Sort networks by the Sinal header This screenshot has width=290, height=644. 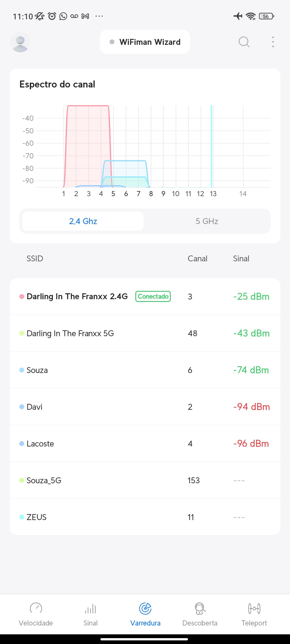pos(241,258)
